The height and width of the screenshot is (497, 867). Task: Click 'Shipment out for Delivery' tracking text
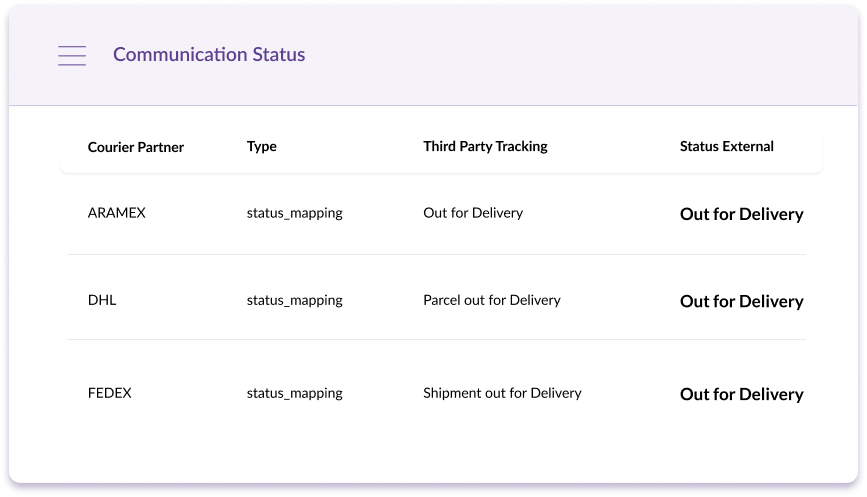(x=502, y=393)
